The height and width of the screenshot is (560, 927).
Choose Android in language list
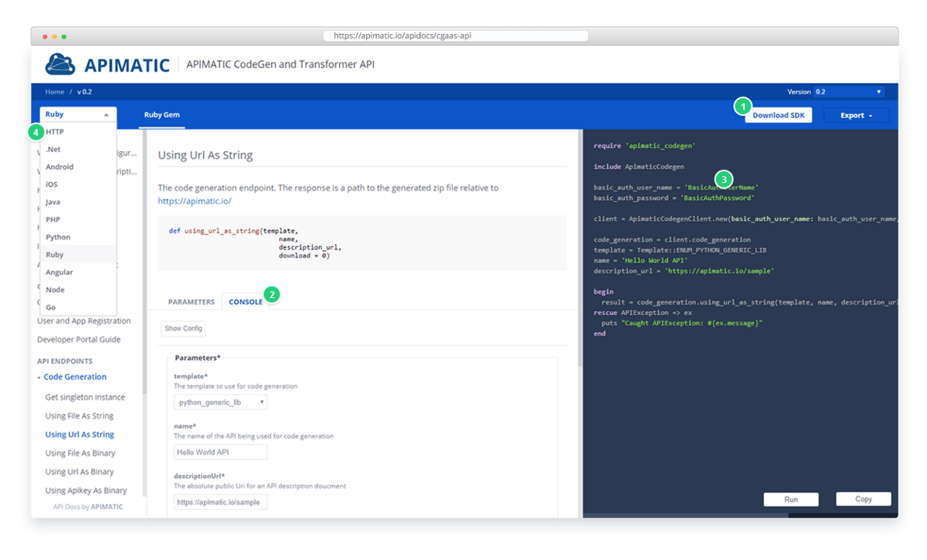pos(77,167)
